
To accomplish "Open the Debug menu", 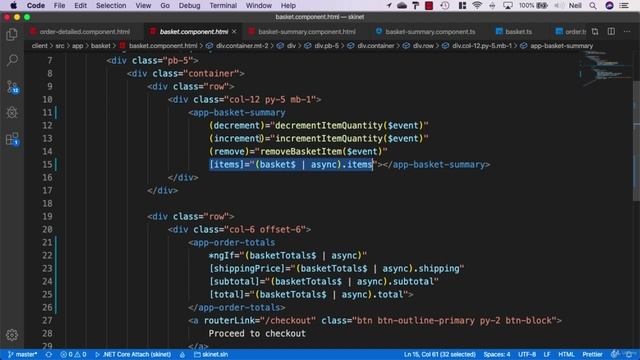I will pos(189,5).
